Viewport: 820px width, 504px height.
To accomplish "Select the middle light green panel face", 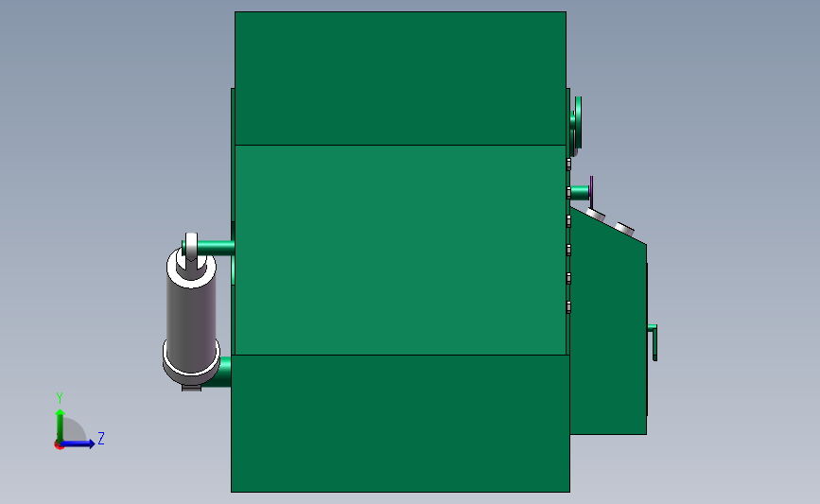I will pos(400,250).
